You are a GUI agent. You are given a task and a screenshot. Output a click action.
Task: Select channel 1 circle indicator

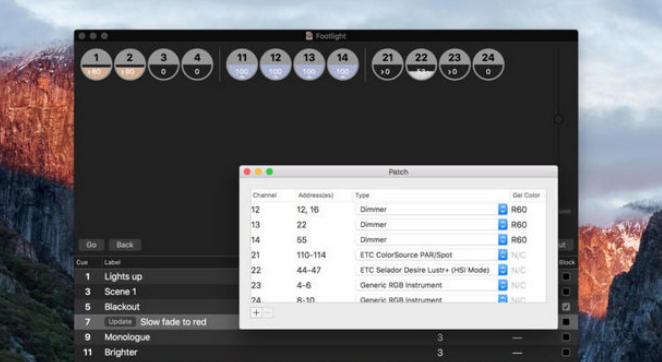click(96, 64)
